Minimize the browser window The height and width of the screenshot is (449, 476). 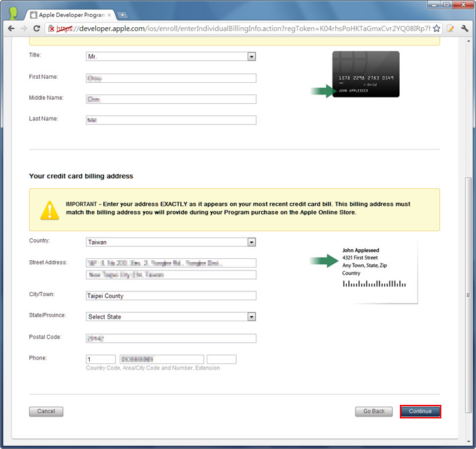(434, 5)
